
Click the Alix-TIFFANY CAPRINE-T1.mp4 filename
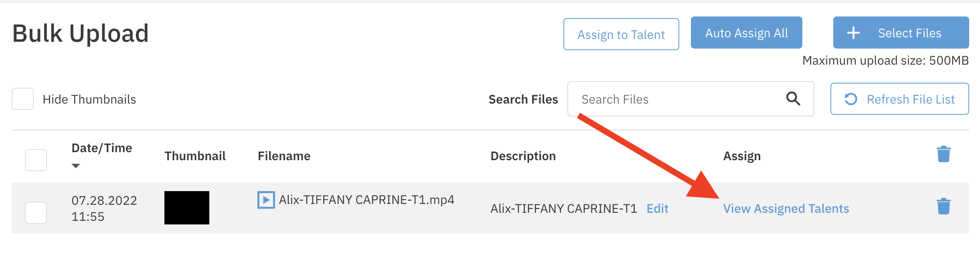click(x=366, y=200)
